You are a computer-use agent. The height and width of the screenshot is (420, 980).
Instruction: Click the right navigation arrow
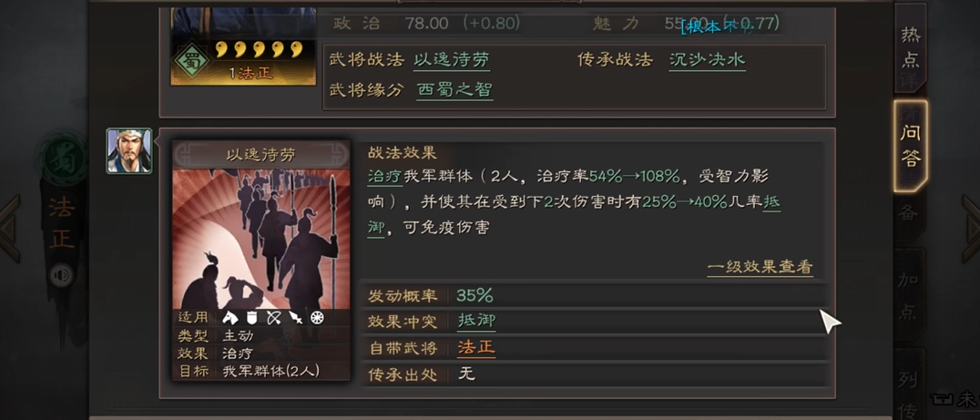[970, 228]
